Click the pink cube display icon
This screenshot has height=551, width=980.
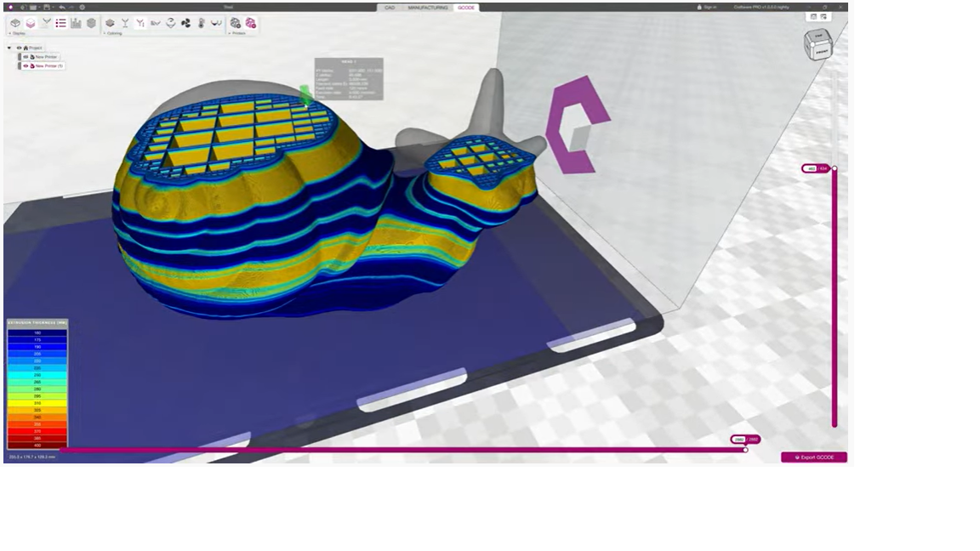(x=30, y=23)
